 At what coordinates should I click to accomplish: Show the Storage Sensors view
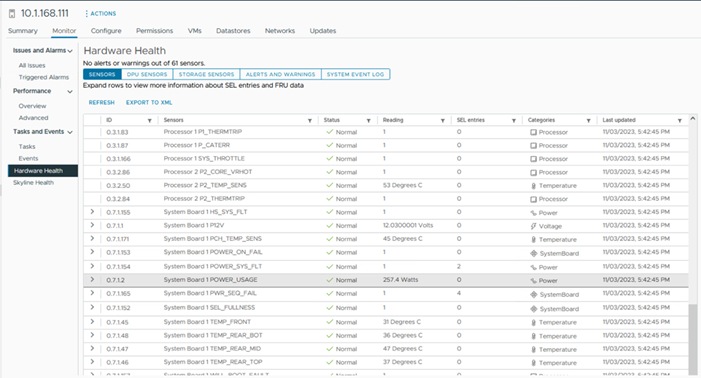(x=207, y=74)
